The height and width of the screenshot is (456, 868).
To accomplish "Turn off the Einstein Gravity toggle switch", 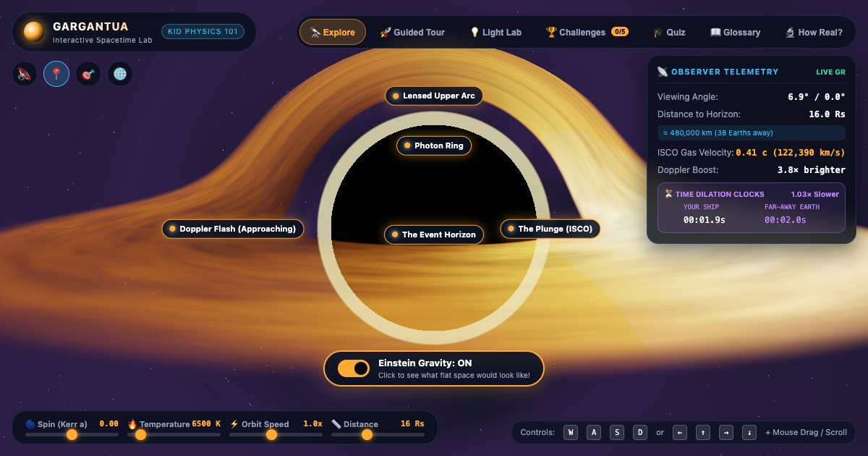I will [x=354, y=368].
